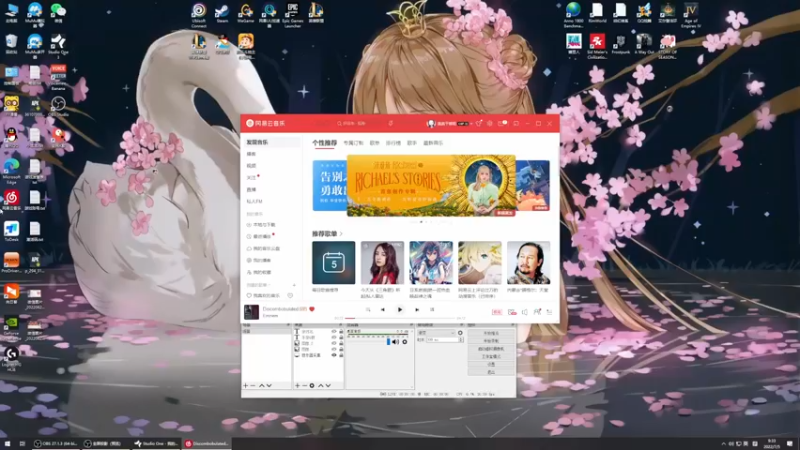
Task: Click the play-mode icon left of previous track
Action: (x=368, y=310)
